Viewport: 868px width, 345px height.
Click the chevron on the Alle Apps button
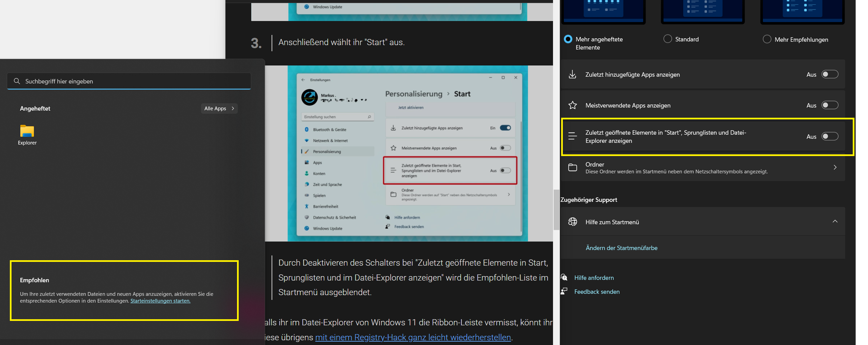(x=233, y=108)
